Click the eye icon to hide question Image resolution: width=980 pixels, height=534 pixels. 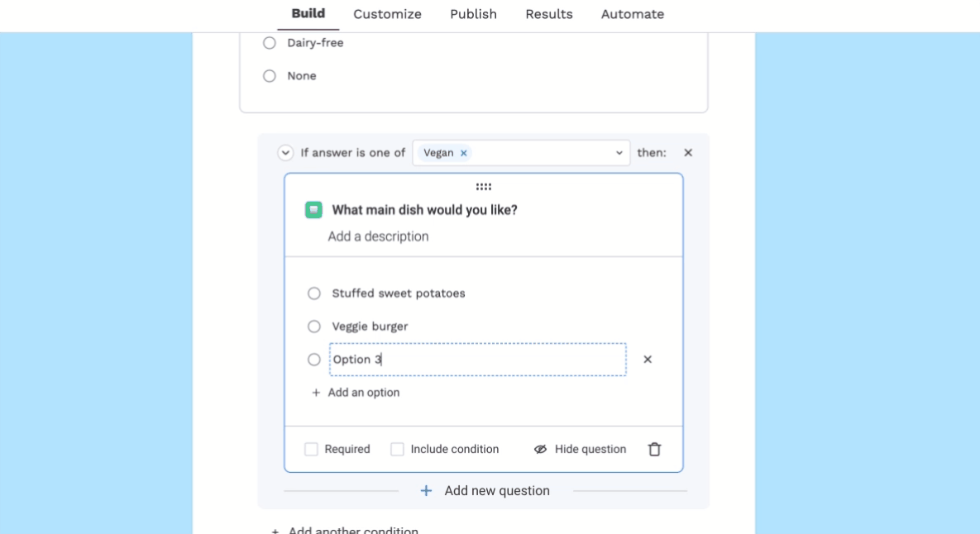540,449
